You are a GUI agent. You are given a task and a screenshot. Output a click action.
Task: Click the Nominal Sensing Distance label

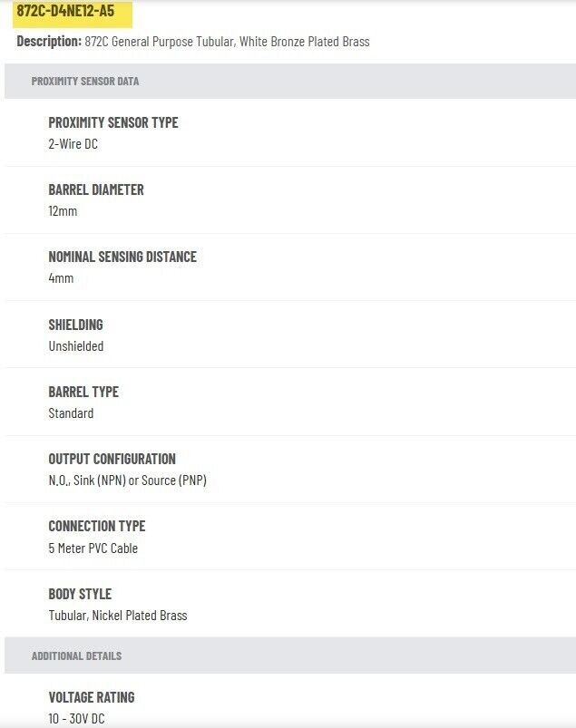pos(122,257)
